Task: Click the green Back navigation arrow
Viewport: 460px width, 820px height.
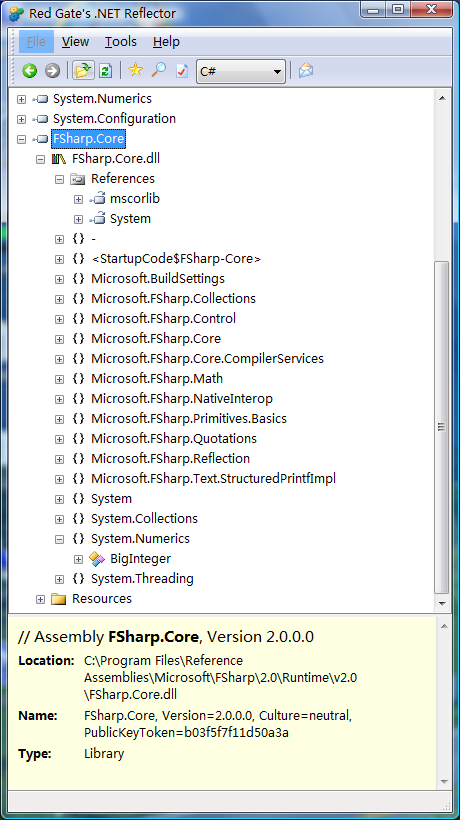Action: pos(29,71)
